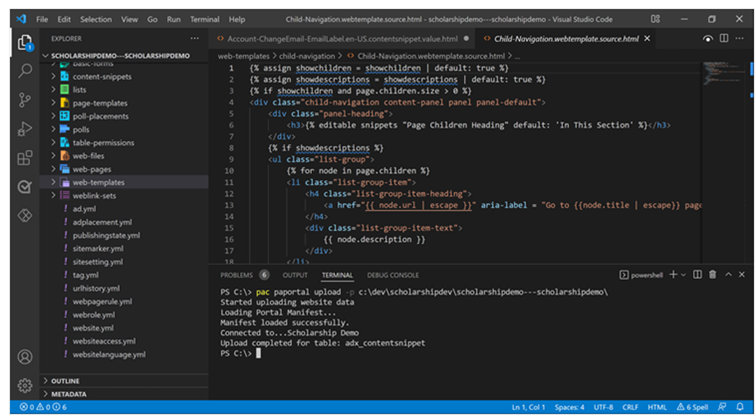This screenshot has width=756, height=418.
Task: Open the File menu
Action: tap(42, 19)
